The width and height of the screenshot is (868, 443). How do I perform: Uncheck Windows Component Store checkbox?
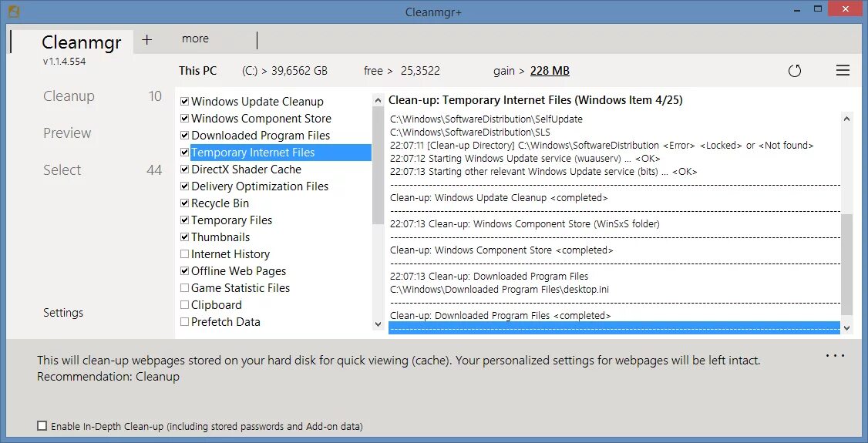[185, 119]
